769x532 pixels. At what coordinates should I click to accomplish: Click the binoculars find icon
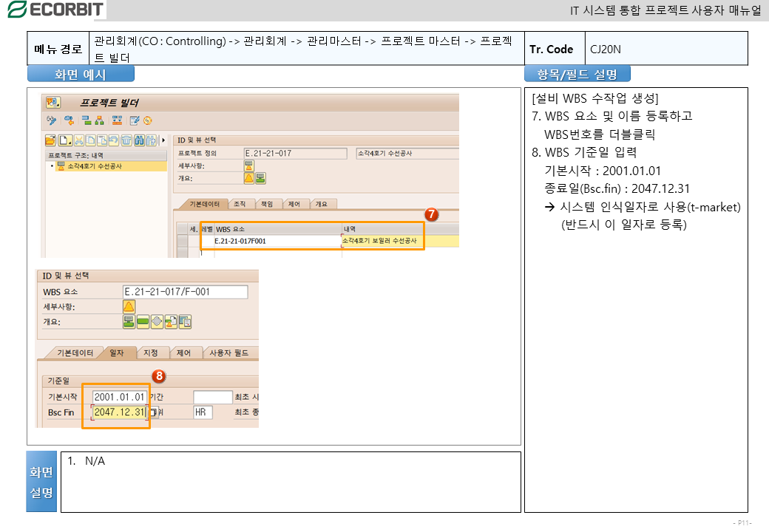tap(139, 140)
